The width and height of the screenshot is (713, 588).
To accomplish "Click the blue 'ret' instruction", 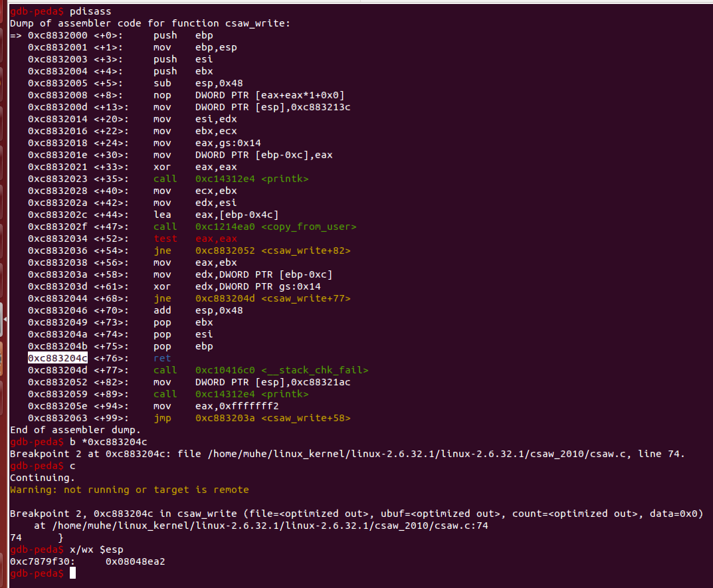I will [x=162, y=358].
